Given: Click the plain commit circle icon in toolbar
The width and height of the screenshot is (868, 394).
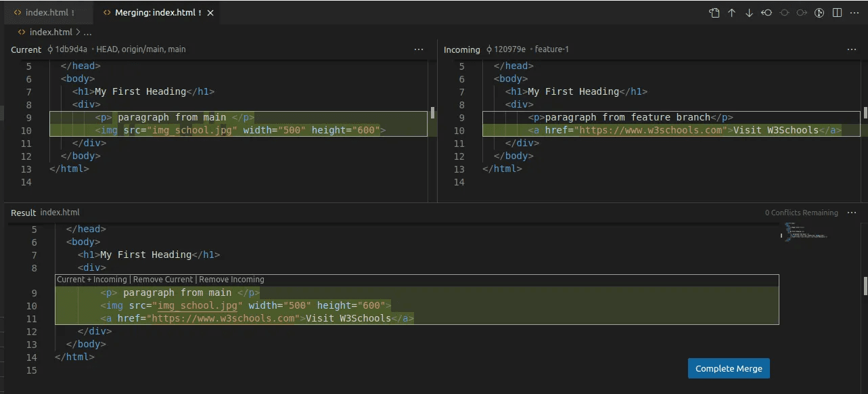Looking at the screenshot, I should pos(785,13).
